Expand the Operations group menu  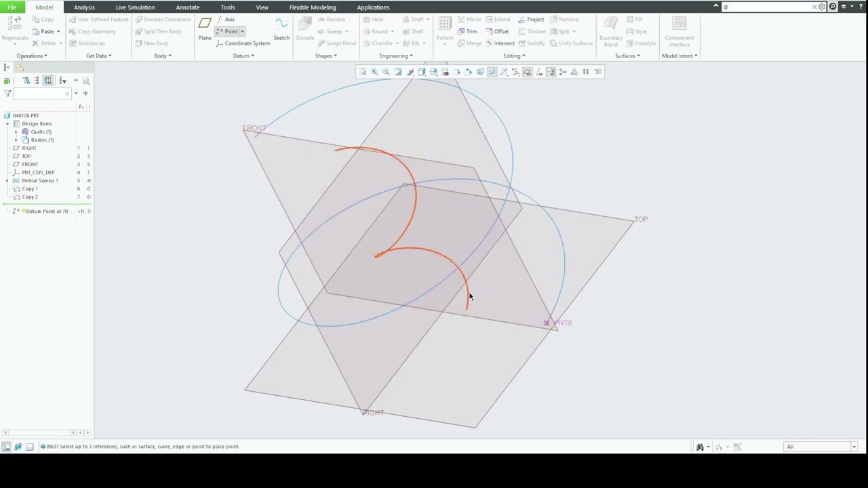(32, 56)
